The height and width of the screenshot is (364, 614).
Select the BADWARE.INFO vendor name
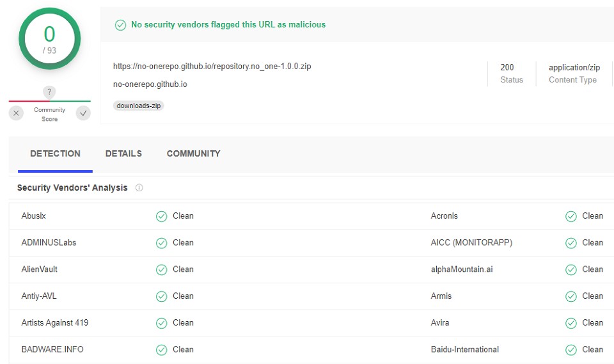coord(52,349)
